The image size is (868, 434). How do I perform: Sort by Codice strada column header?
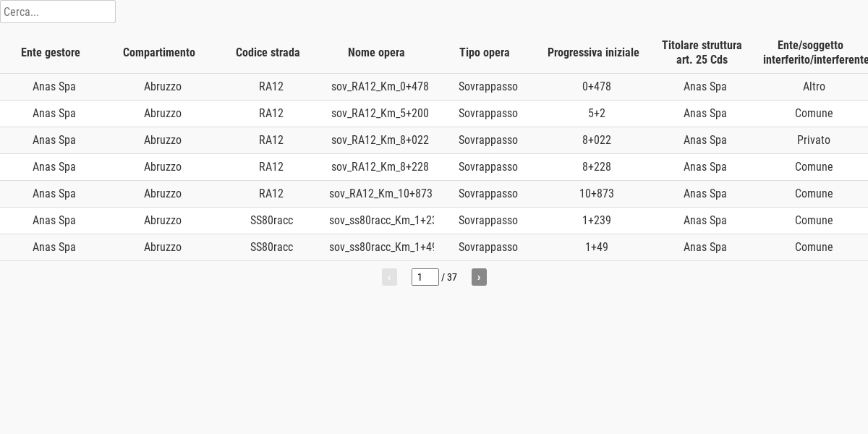(x=268, y=52)
